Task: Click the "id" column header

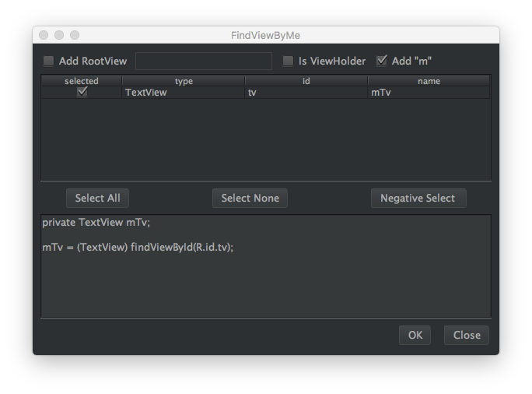Action: pyautogui.click(x=306, y=81)
